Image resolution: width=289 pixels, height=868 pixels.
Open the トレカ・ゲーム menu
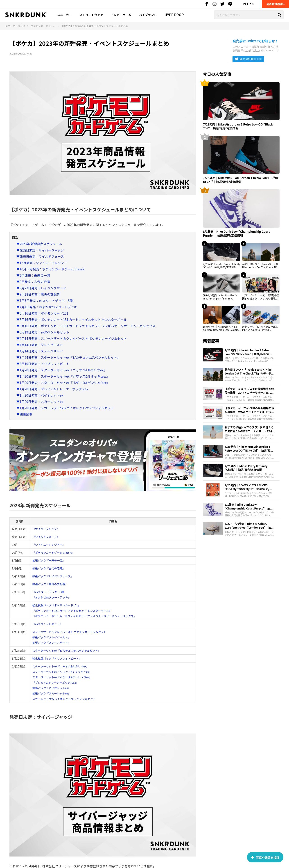121,15
